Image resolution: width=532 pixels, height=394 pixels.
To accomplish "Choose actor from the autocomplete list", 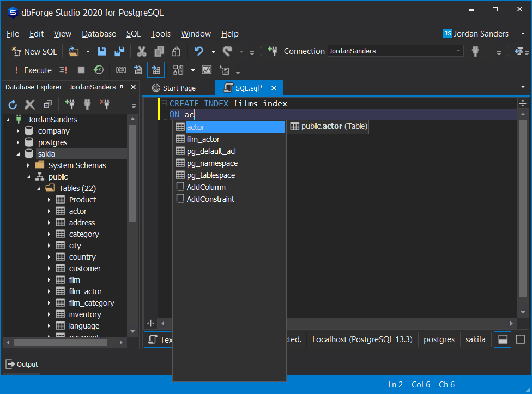I will tap(229, 127).
